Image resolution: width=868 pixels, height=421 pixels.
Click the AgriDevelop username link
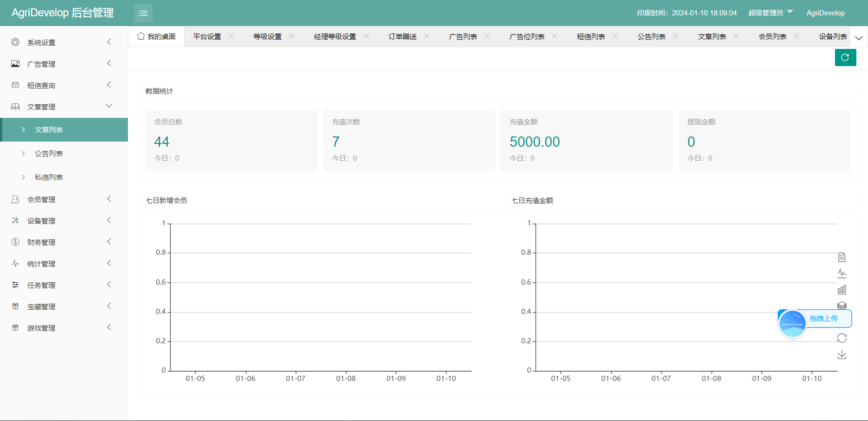tap(825, 13)
